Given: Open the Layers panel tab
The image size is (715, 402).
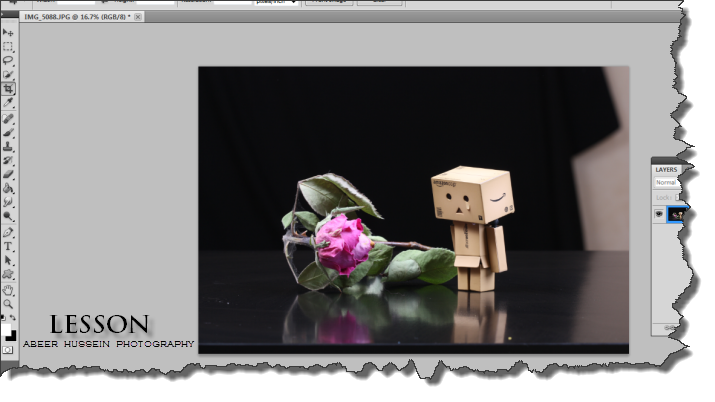Looking at the screenshot, I should pos(666,170).
